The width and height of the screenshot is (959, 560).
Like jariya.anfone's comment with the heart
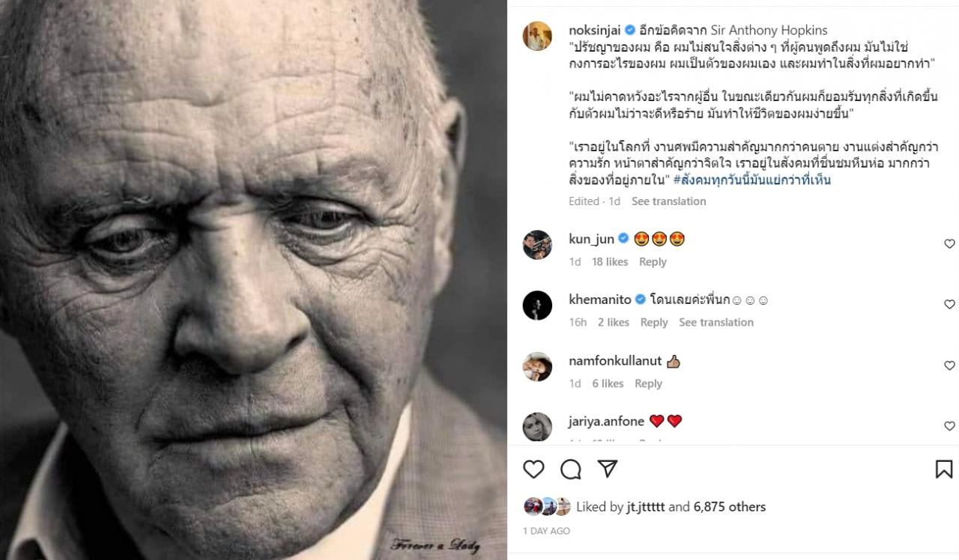[949, 426]
